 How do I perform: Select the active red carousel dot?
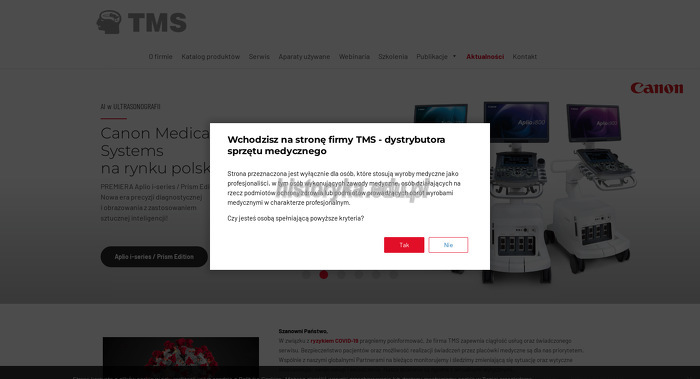[x=324, y=275]
